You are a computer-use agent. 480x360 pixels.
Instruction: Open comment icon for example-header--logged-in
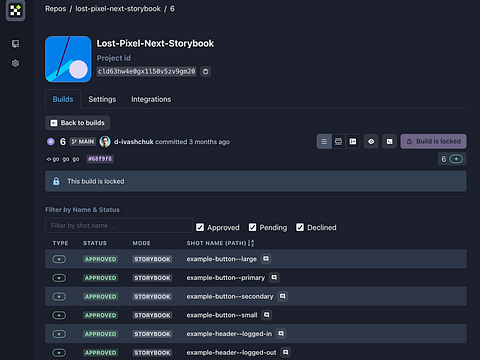[x=281, y=333]
